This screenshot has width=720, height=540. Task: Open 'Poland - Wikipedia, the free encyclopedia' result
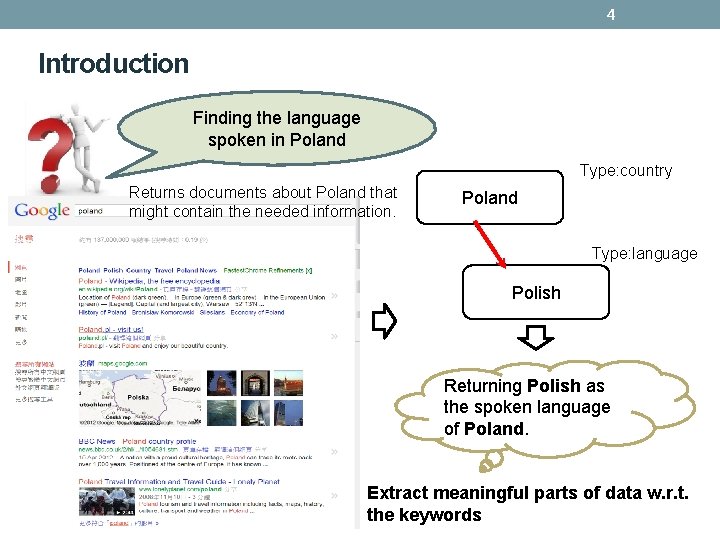pos(149,281)
